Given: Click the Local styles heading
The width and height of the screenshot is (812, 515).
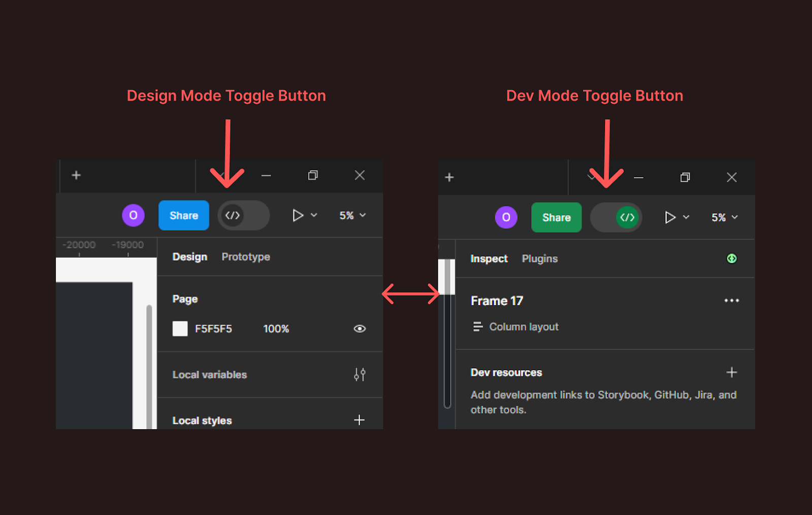Looking at the screenshot, I should click(202, 421).
